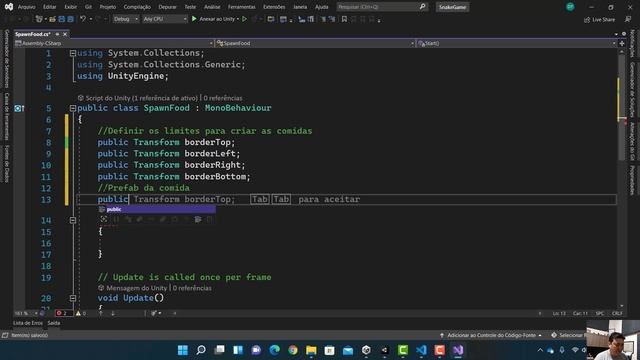This screenshot has width=640, height=360.
Task: Click the search magnifier icon
Action: coord(422,7)
